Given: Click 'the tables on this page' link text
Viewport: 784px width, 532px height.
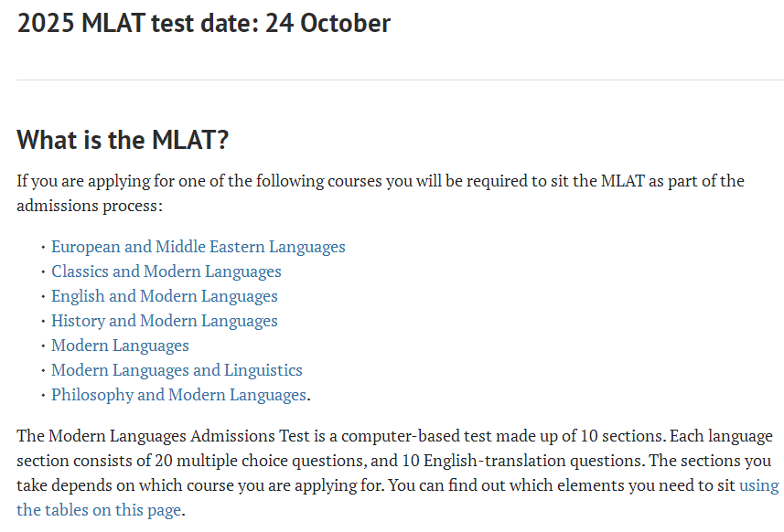Looking at the screenshot, I should pyautogui.click(x=99, y=510).
